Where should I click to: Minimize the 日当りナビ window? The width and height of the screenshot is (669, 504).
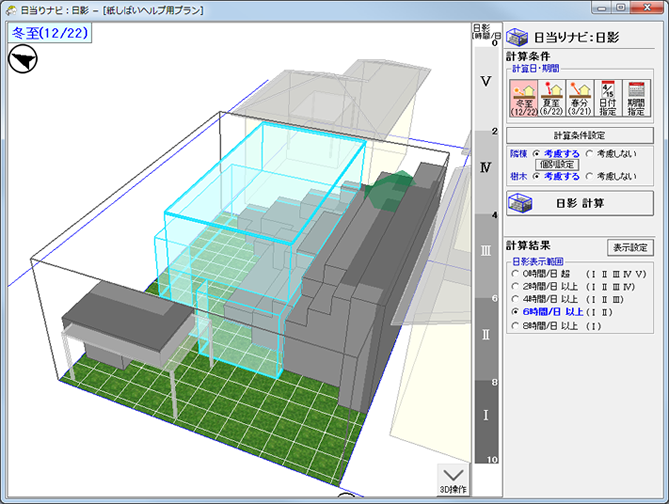pos(602,8)
